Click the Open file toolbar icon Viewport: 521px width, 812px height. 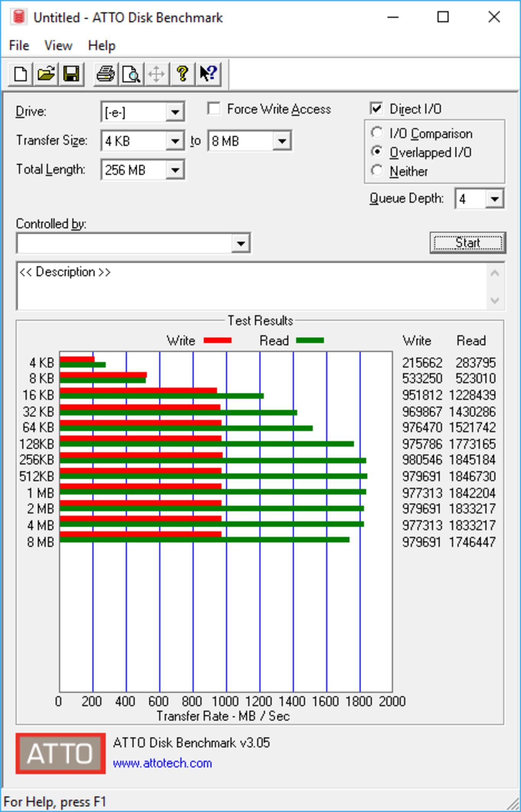pos(46,74)
